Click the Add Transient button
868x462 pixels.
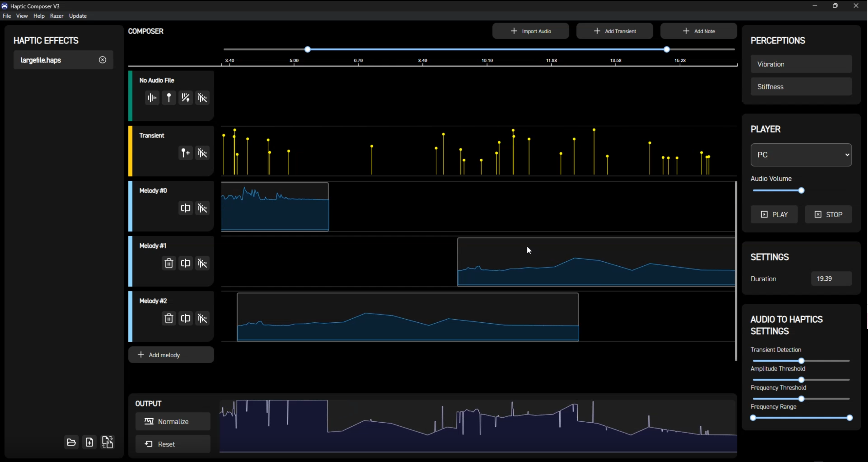coord(615,31)
